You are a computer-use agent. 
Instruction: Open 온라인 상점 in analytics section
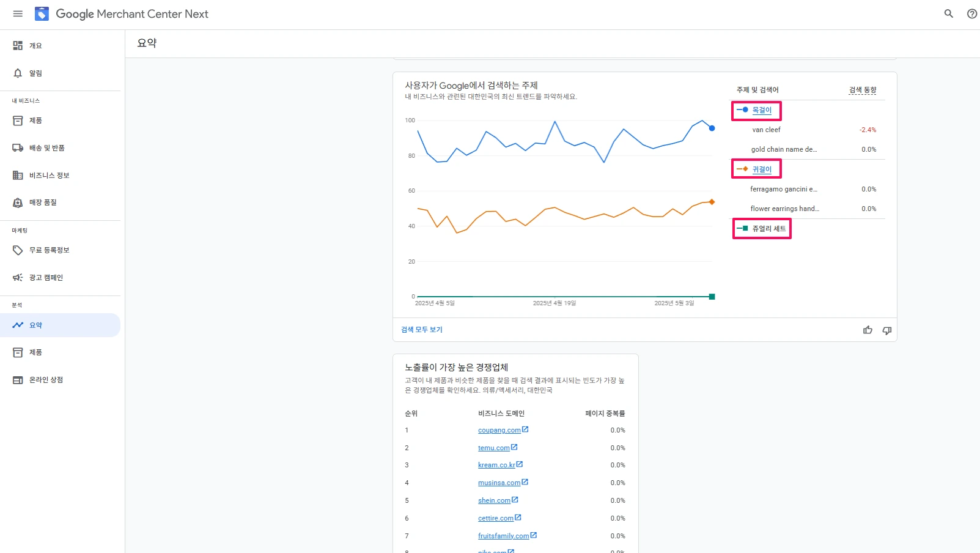click(x=46, y=380)
